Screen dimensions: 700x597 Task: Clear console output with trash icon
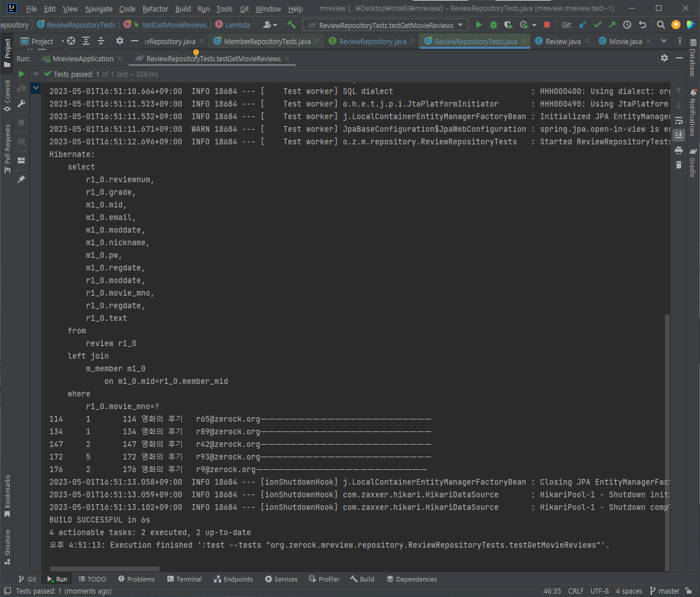pyautogui.click(x=679, y=165)
